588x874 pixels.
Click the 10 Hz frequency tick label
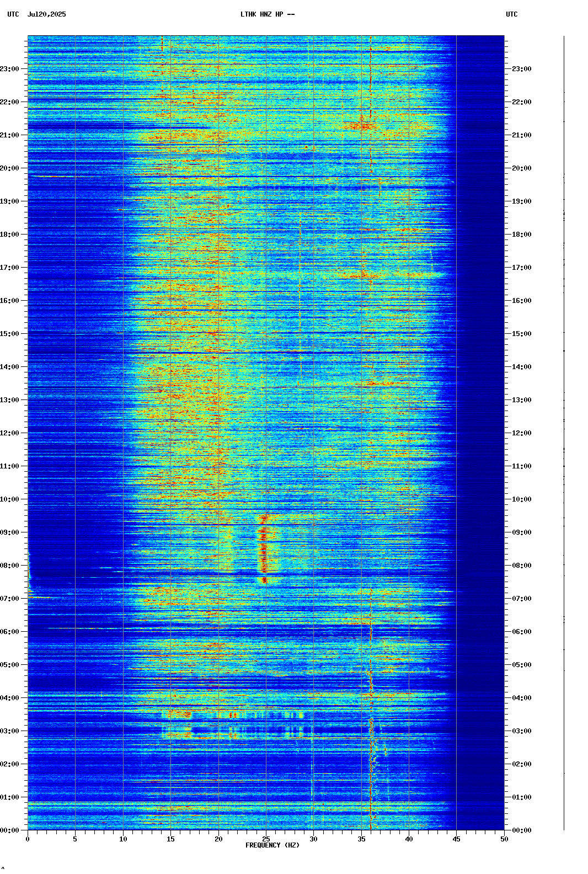pos(123,839)
